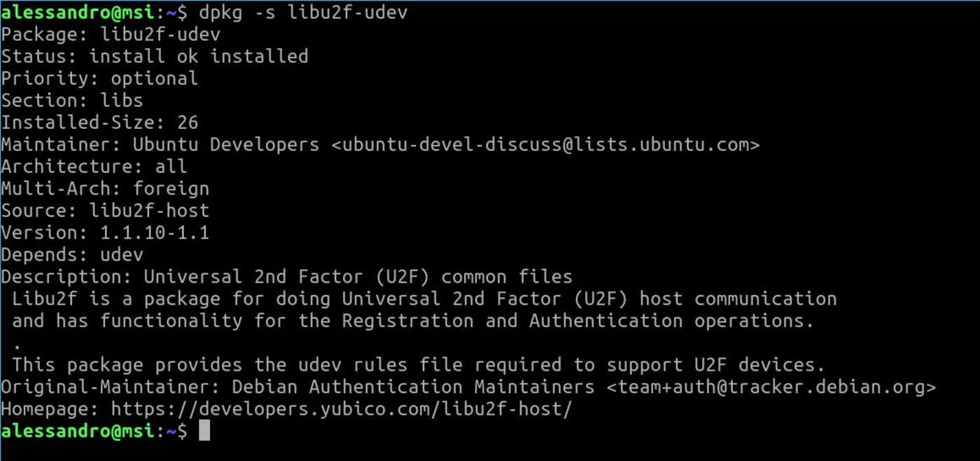Click the alessandro@msi prompt on the bottom line
980x461 pixels.
point(77,431)
